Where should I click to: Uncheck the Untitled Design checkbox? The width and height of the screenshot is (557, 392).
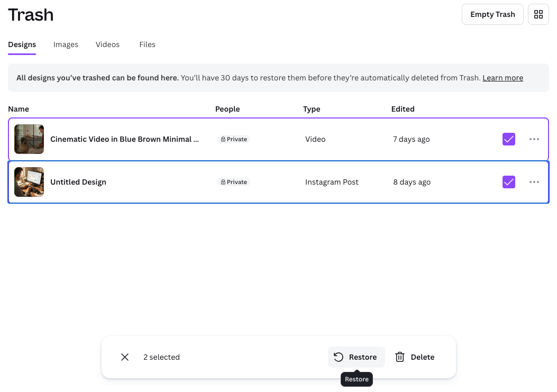coord(508,182)
